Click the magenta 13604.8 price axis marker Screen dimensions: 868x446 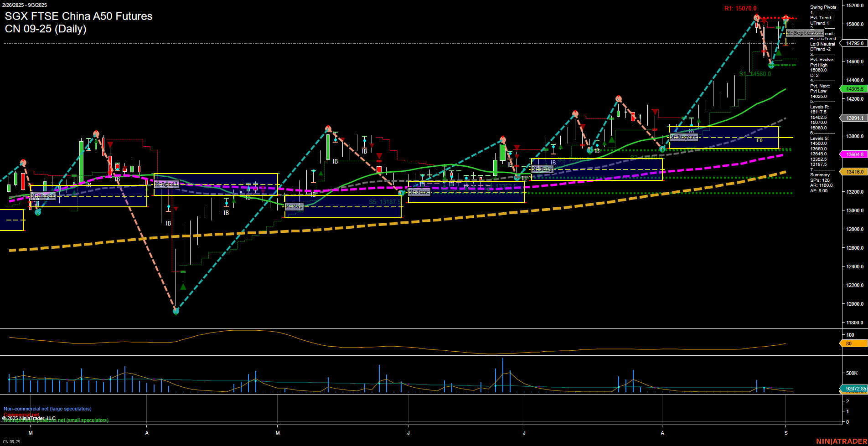click(x=855, y=154)
